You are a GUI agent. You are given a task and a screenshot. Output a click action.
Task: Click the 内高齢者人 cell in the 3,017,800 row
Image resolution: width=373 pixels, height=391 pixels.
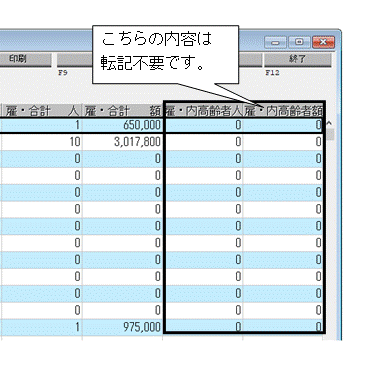point(204,142)
